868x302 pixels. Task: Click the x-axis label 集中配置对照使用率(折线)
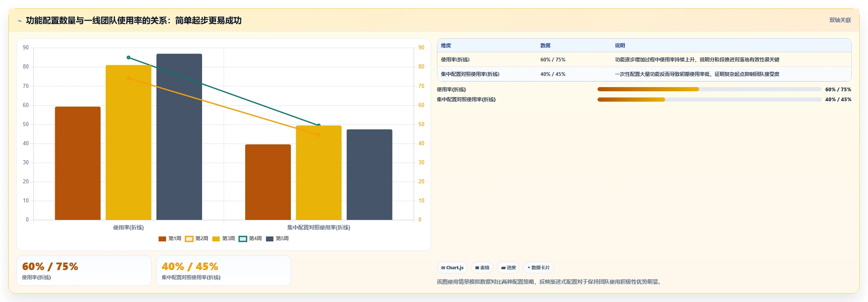point(319,228)
